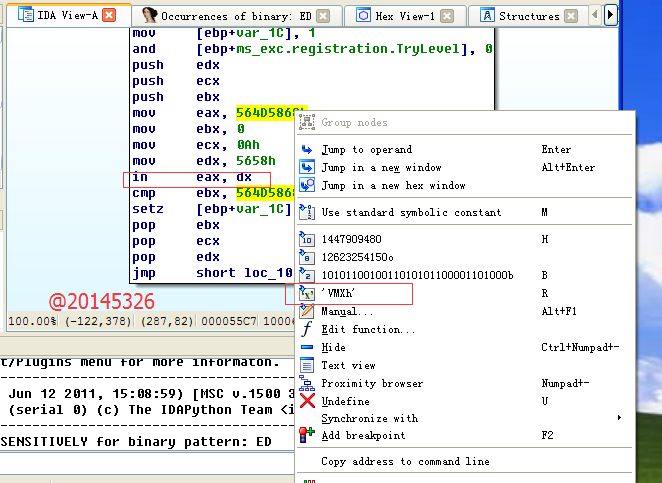Close the IDA View-A tab
Screen dimensions: 662x483
point(110,15)
